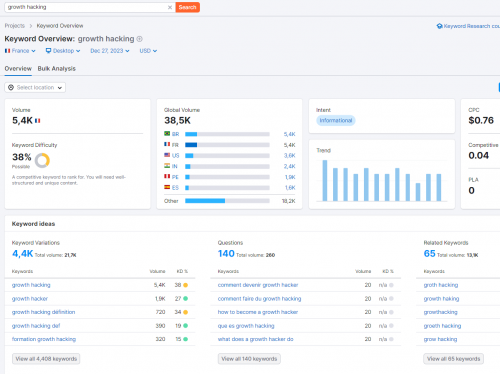
Task: Click the Keyword Difficulty donut chart
Action: 42,160
